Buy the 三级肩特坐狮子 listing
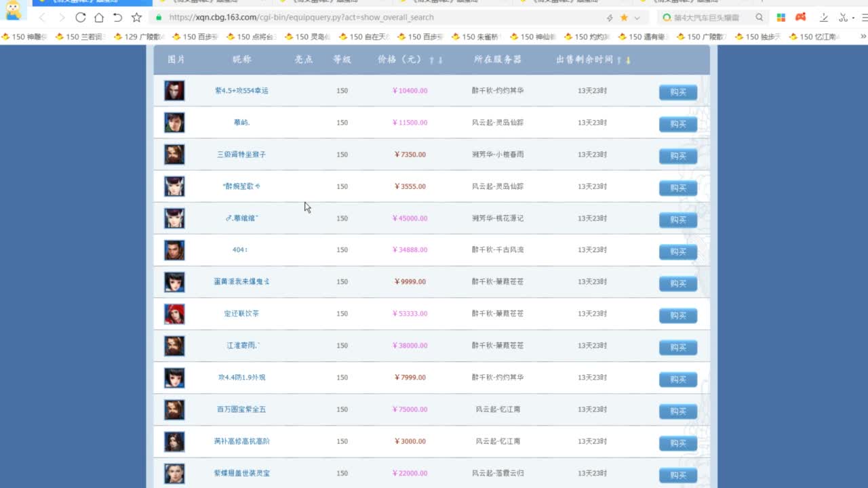Image resolution: width=868 pixels, height=488 pixels. (x=678, y=156)
